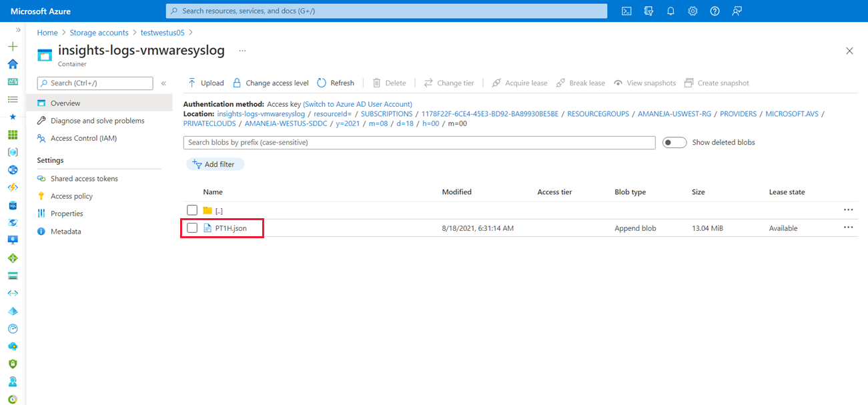
Task: Click the container's more options ellipsis near title
Action: 242,51
